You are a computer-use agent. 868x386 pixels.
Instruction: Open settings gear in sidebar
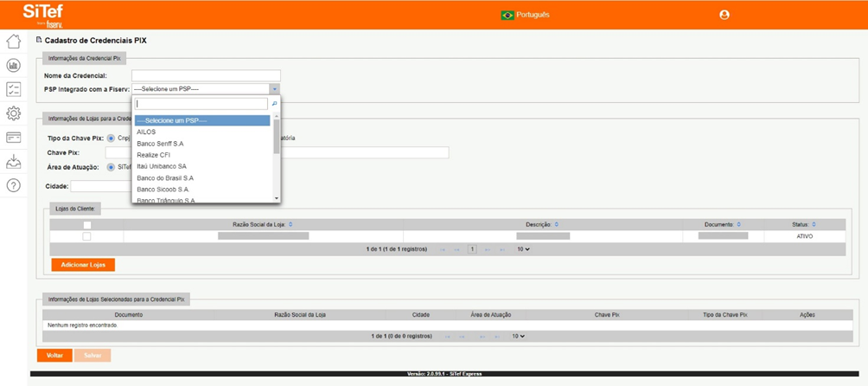[x=13, y=113]
